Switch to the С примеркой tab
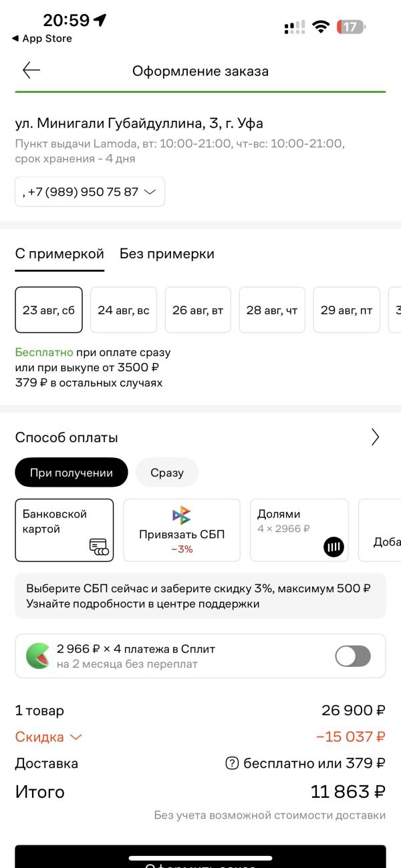The height and width of the screenshot is (868, 401). click(59, 254)
